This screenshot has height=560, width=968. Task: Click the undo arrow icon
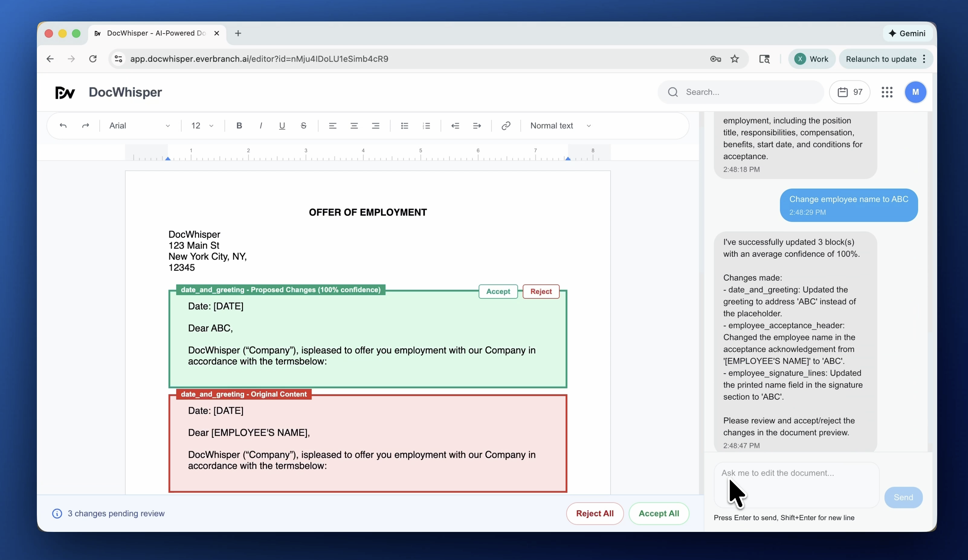point(63,126)
